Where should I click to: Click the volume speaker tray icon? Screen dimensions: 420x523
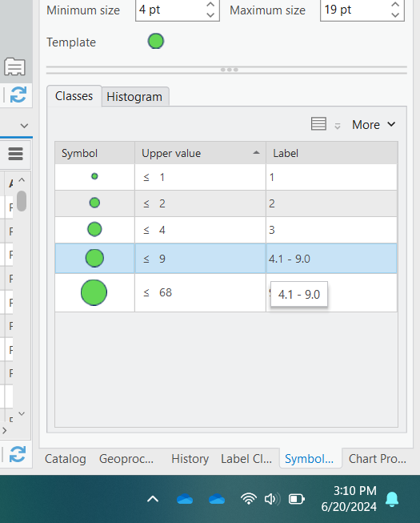(x=272, y=499)
